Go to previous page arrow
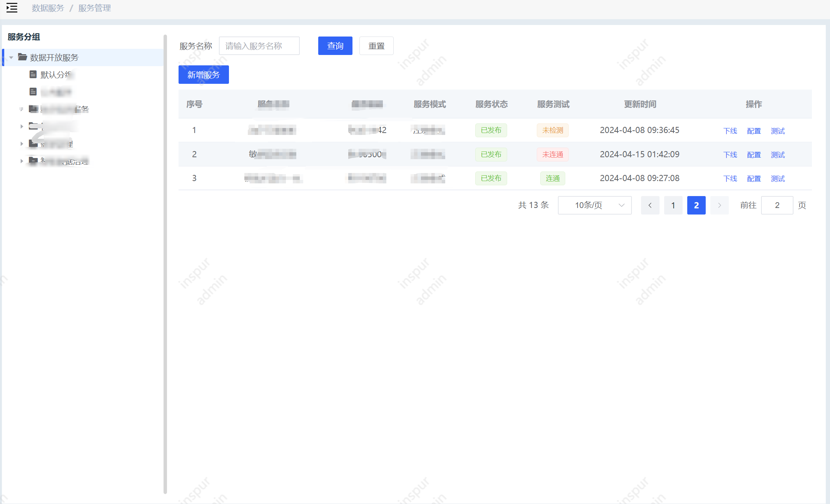 (x=650, y=205)
